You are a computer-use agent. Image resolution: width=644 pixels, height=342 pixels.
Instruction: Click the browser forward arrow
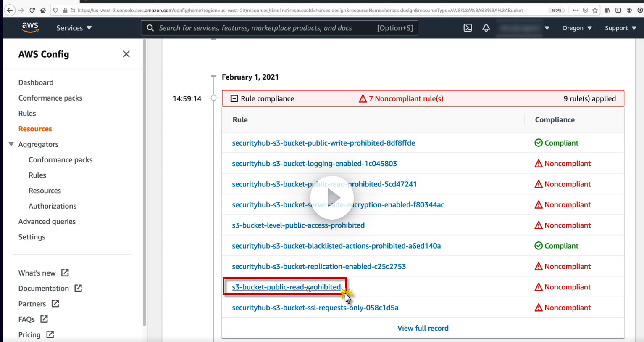(21, 10)
